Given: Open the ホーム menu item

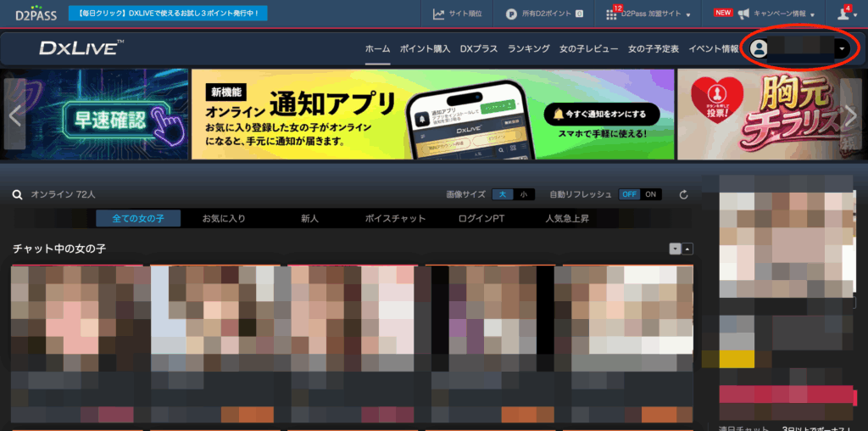Looking at the screenshot, I should [x=377, y=48].
